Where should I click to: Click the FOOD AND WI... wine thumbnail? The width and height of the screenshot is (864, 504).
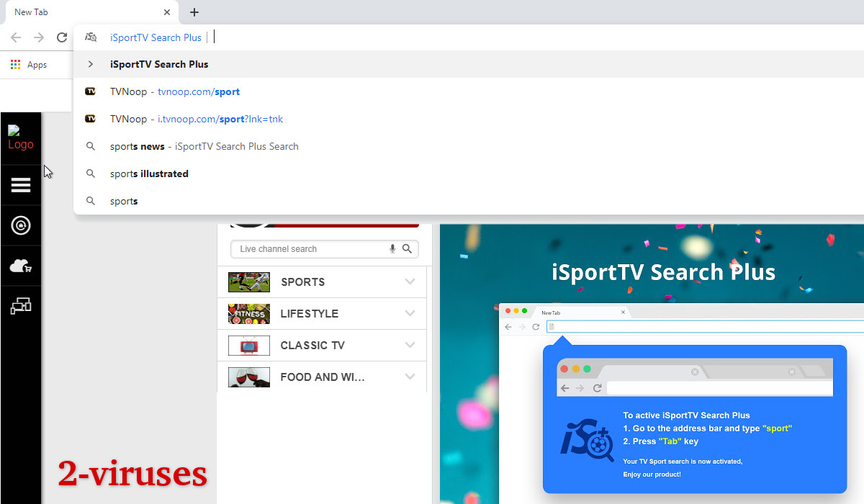[249, 377]
